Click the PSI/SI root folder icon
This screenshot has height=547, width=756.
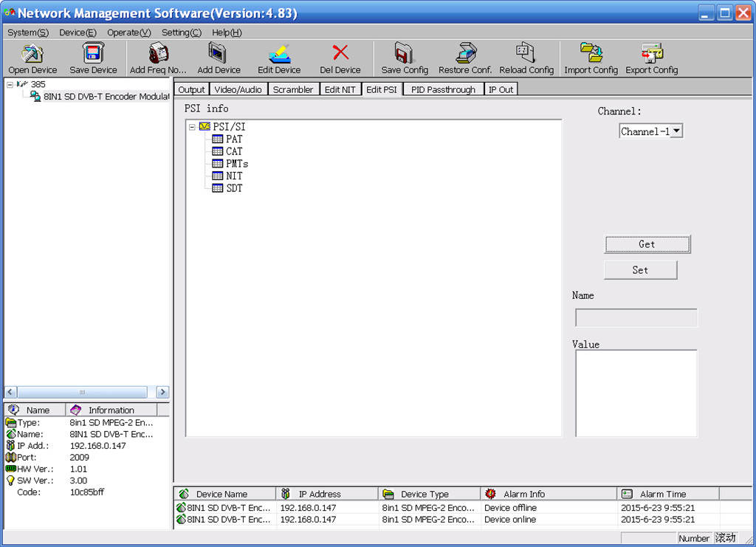pyautogui.click(x=205, y=126)
